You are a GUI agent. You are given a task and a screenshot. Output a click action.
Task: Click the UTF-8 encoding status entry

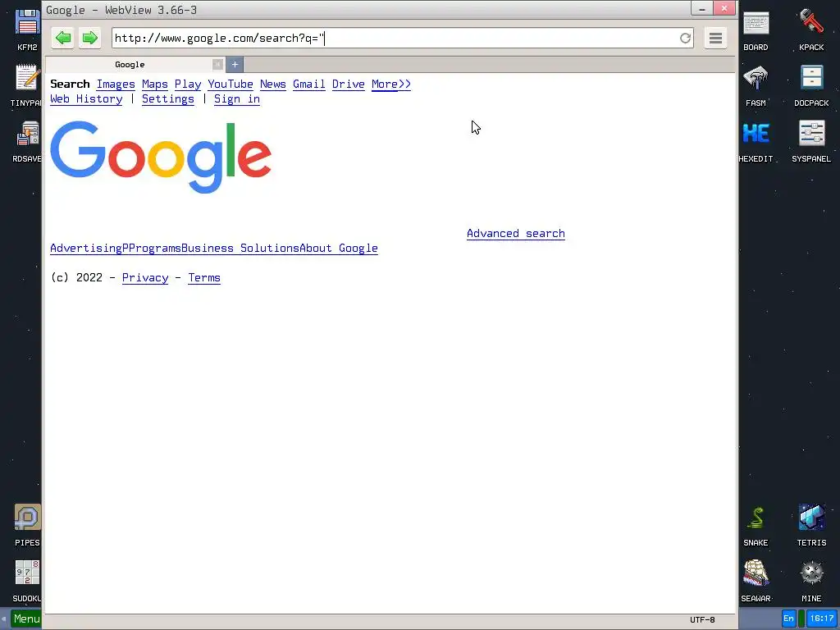click(702, 620)
